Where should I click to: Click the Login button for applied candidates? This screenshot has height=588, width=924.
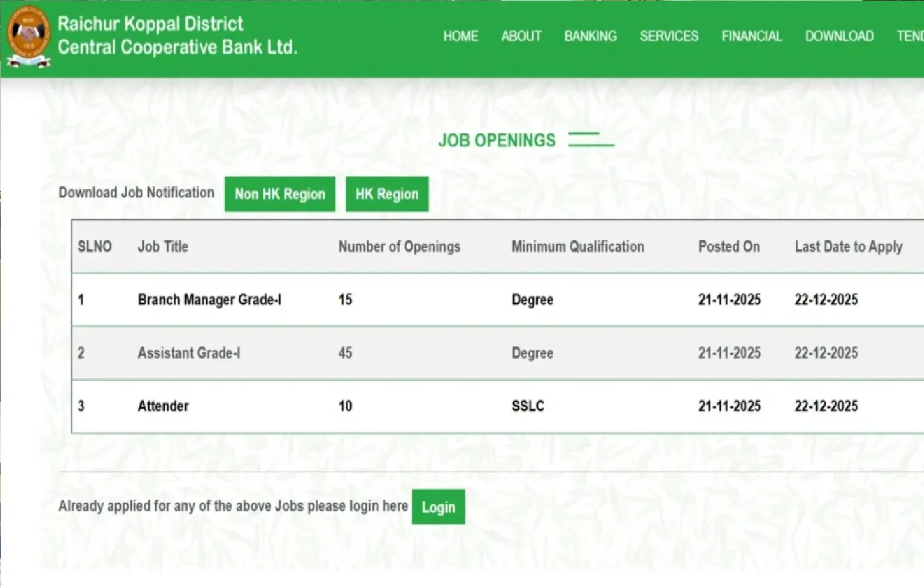439,507
